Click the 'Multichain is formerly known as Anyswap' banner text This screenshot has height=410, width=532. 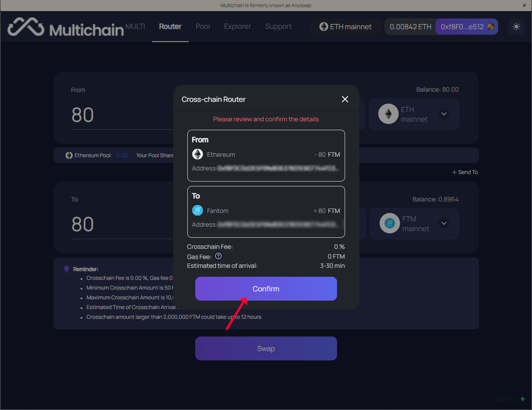pyautogui.click(x=266, y=5)
